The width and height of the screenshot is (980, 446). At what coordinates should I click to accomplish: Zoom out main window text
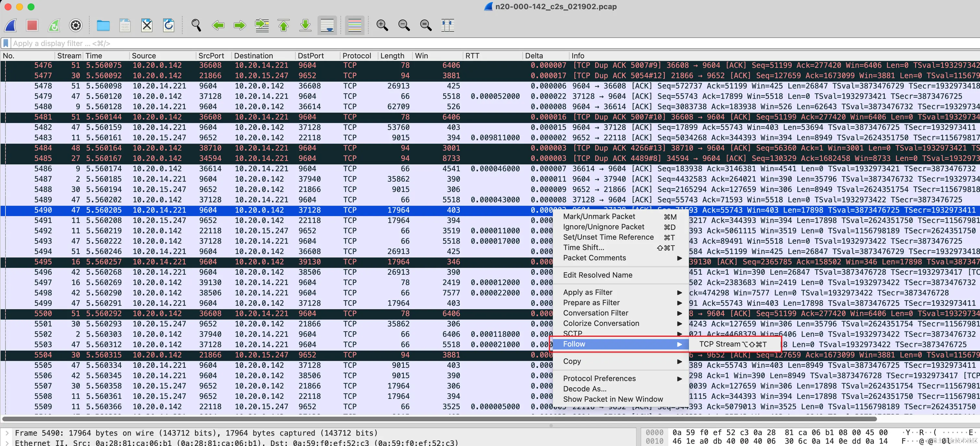404,26
